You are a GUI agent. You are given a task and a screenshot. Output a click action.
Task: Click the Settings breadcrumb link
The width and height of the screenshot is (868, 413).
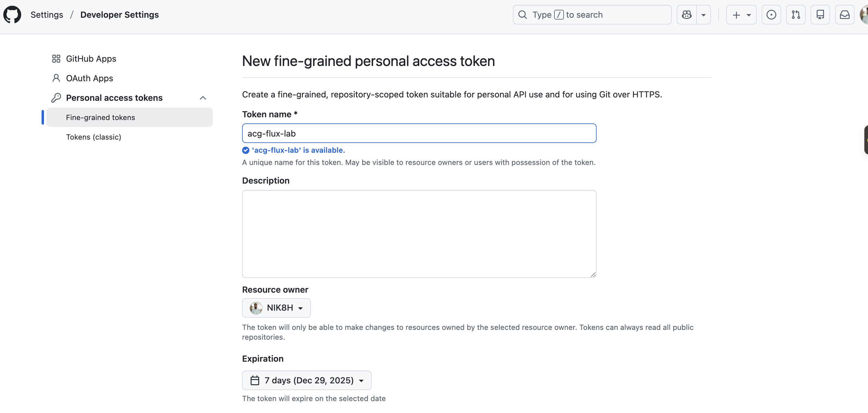click(x=47, y=14)
